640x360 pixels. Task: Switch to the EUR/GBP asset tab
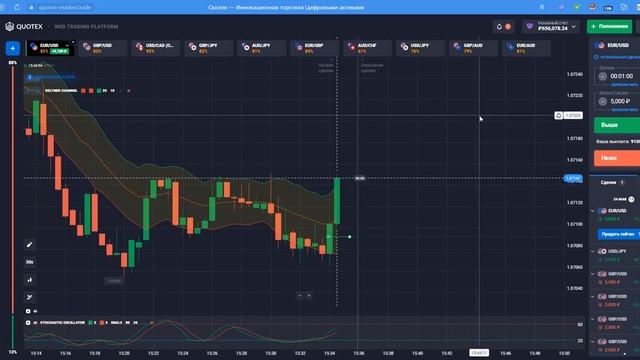click(x=314, y=48)
